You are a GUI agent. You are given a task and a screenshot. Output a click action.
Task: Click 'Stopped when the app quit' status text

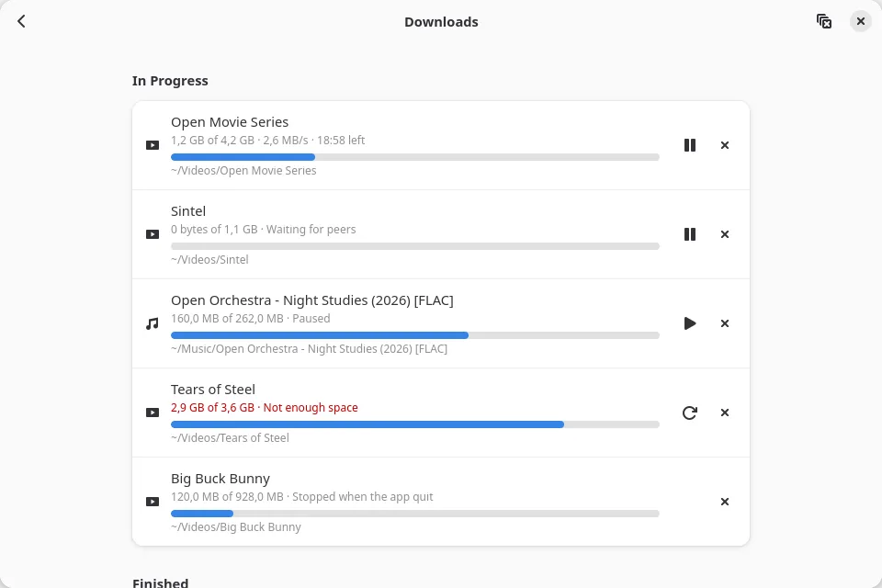pos(363,497)
